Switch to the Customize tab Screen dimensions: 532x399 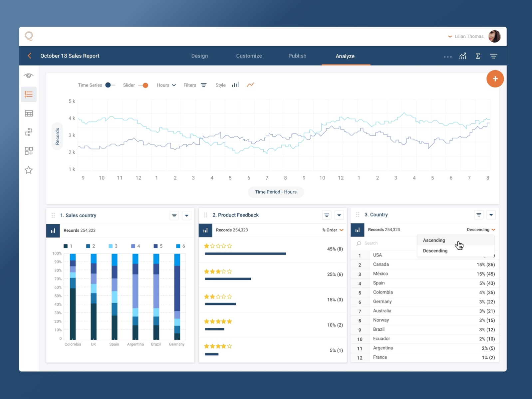point(249,56)
